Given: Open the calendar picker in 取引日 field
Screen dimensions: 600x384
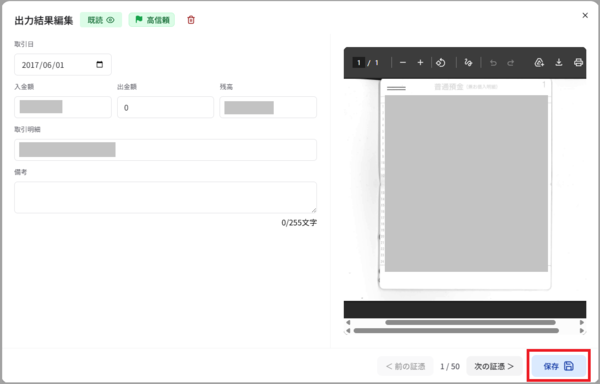Looking at the screenshot, I should point(99,64).
